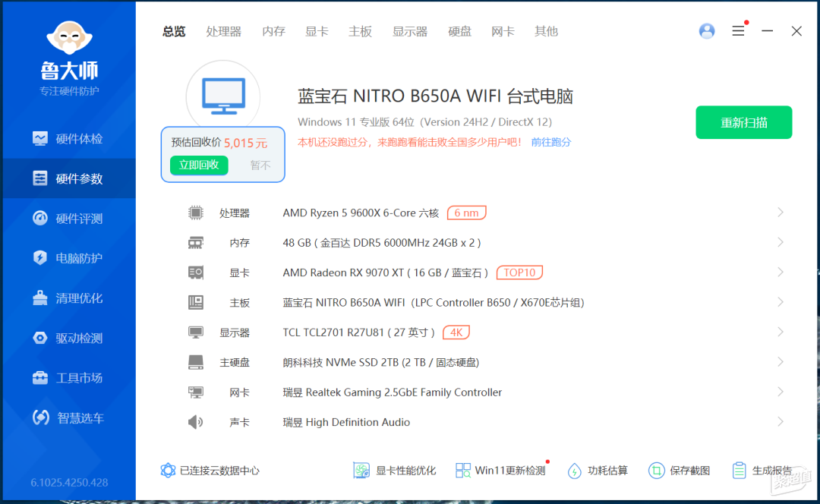Image resolution: width=820 pixels, height=504 pixels.
Task: Click the 5,015 元 estimated price
Action: point(246,143)
